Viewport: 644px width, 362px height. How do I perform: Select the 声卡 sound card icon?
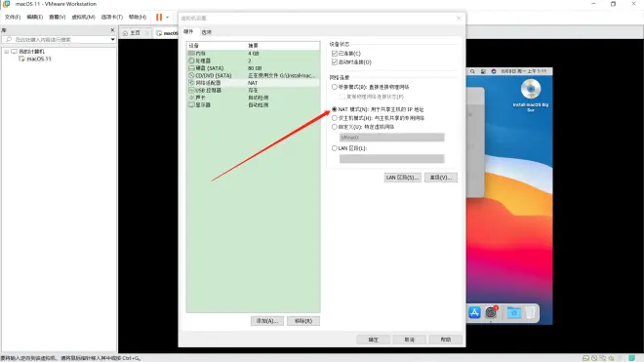point(191,98)
